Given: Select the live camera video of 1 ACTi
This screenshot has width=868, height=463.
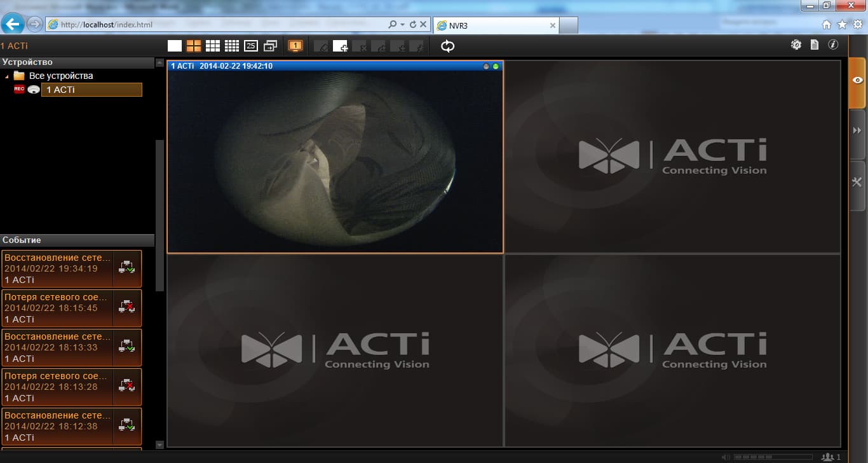Looking at the screenshot, I should point(335,162).
